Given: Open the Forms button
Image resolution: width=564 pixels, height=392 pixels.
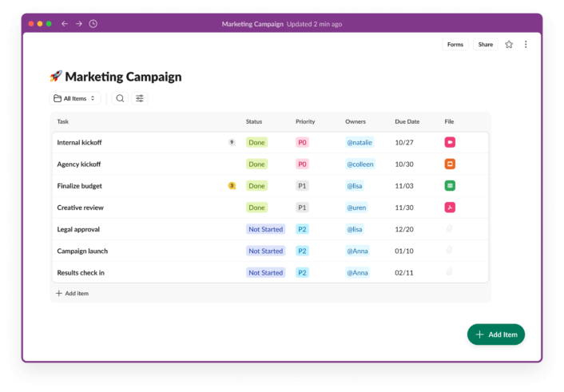Looking at the screenshot, I should point(455,44).
